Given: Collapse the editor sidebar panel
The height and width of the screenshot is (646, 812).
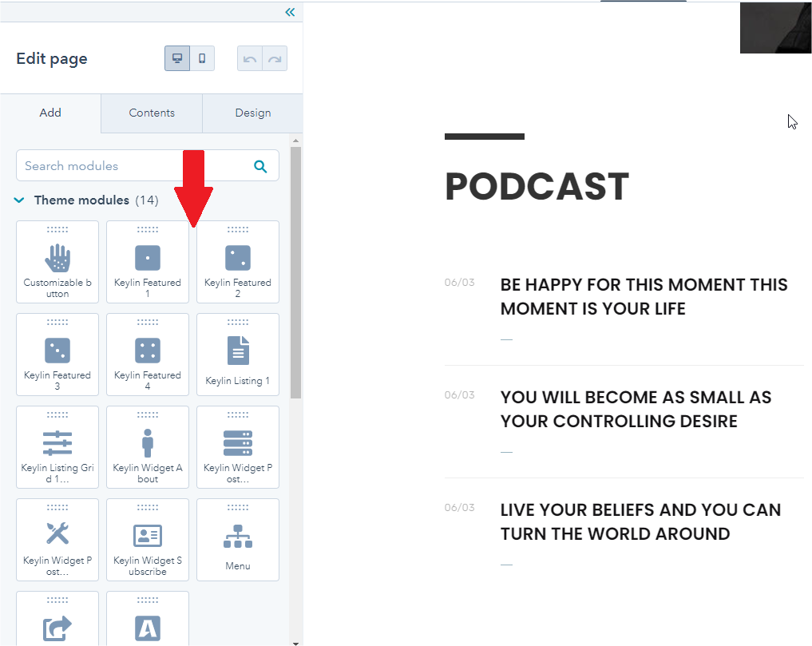Looking at the screenshot, I should pyautogui.click(x=290, y=12).
